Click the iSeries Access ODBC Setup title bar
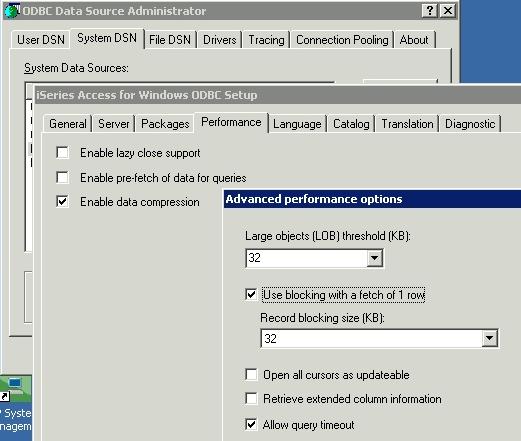 point(278,95)
